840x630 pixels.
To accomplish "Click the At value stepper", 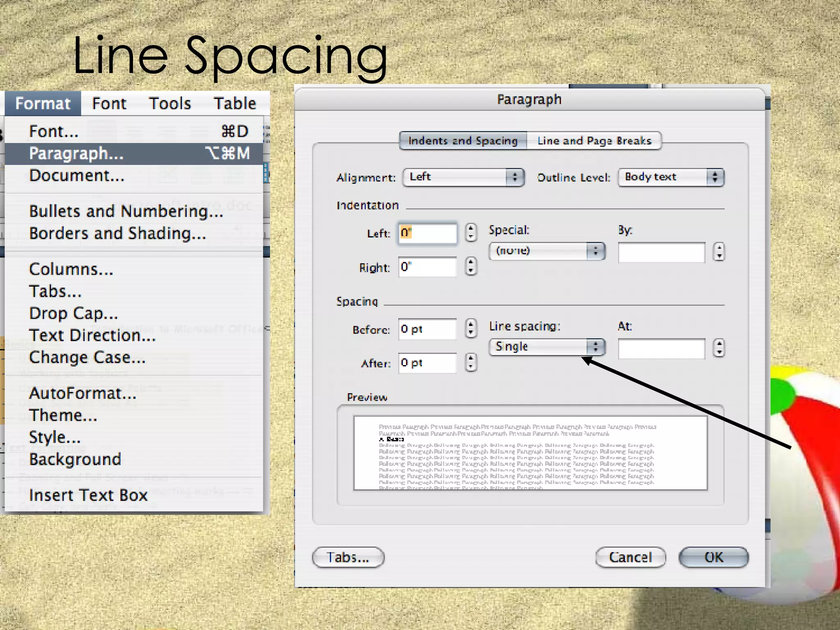I will click(x=719, y=348).
